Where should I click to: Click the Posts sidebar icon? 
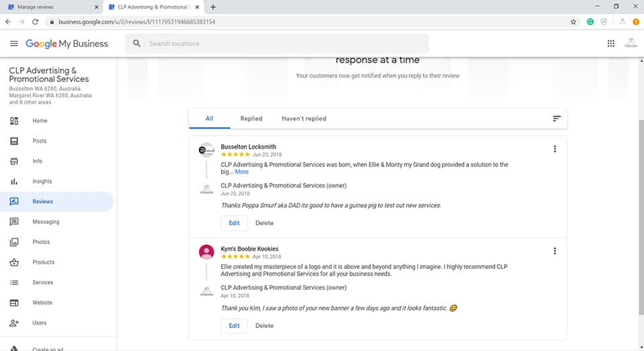(14, 141)
